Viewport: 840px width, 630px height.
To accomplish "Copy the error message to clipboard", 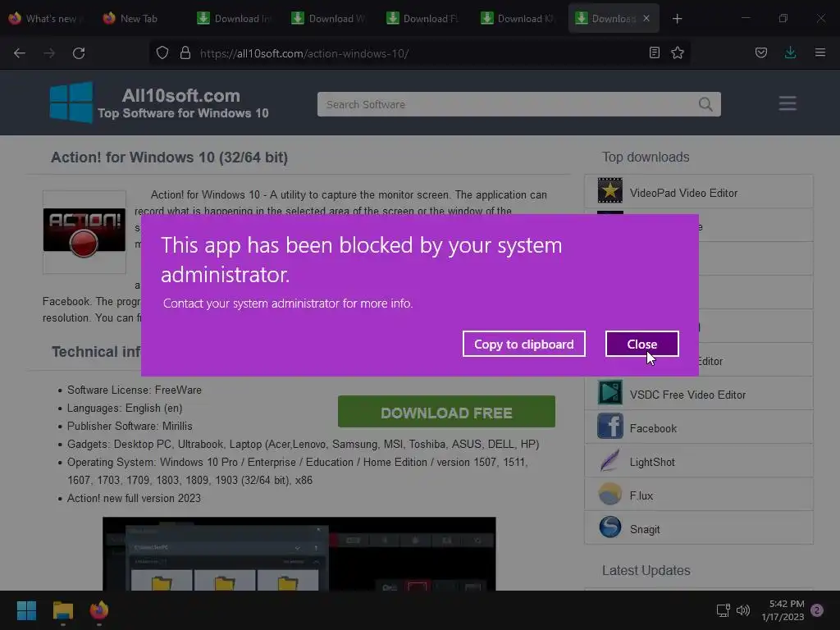I will (x=524, y=344).
